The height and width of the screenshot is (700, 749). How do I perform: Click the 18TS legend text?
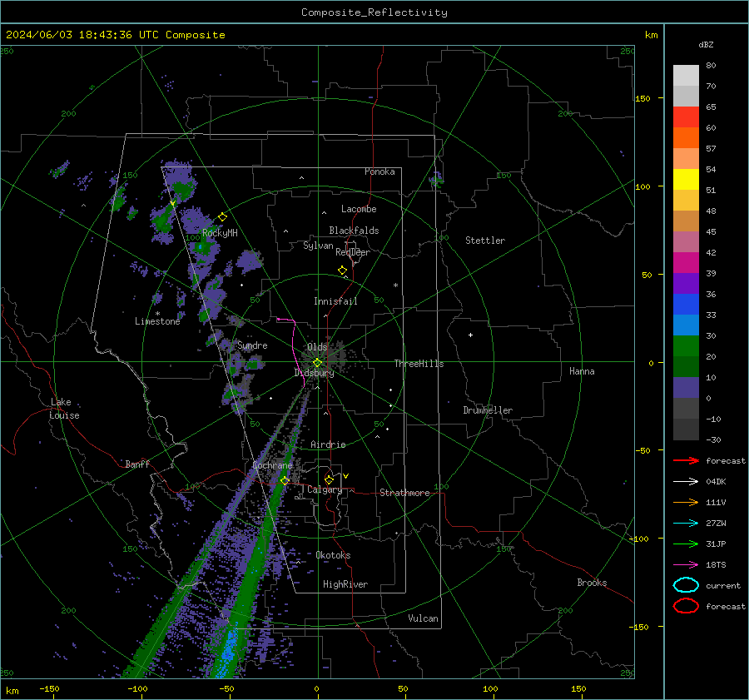click(x=716, y=565)
